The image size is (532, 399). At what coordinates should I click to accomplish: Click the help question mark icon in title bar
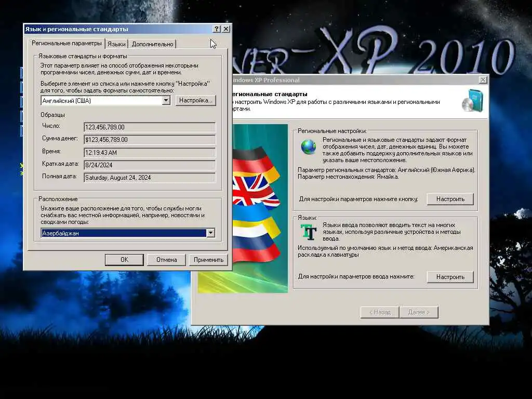pos(217,29)
